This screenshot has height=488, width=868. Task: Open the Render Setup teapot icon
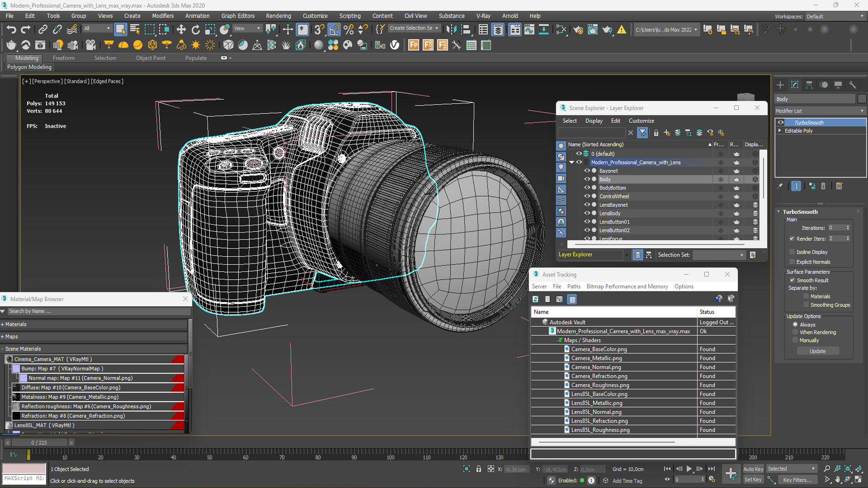click(x=578, y=30)
